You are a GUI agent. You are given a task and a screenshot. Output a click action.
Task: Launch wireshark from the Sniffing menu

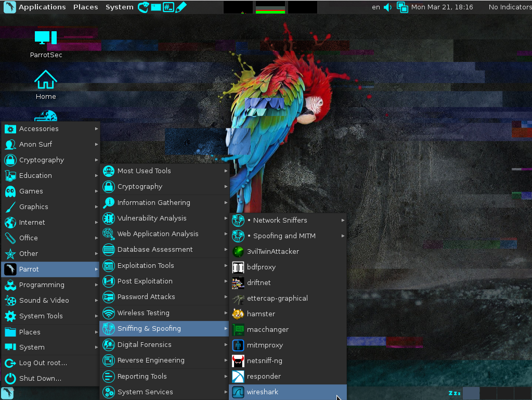coord(288,392)
